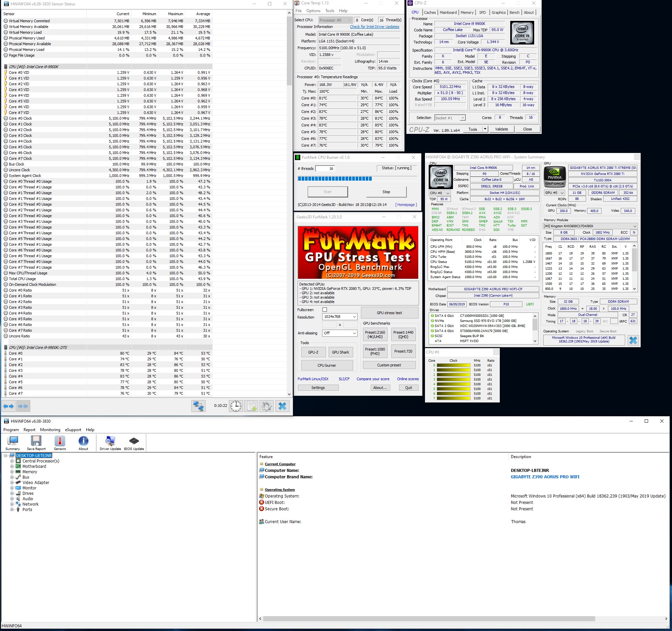This screenshot has height=631, width=672.
Task: Click Check for Intel Driver Updates link
Action: pos(374,27)
